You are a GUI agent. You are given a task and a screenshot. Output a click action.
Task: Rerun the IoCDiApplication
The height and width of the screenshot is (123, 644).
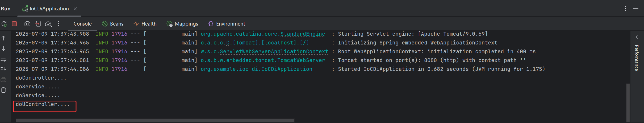[4, 24]
